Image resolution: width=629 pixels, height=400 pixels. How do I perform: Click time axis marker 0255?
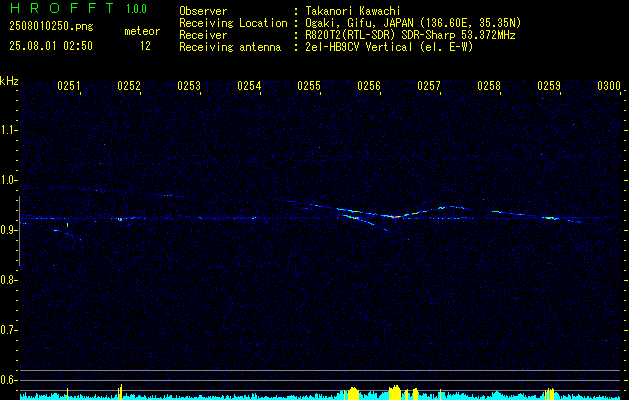click(x=309, y=86)
